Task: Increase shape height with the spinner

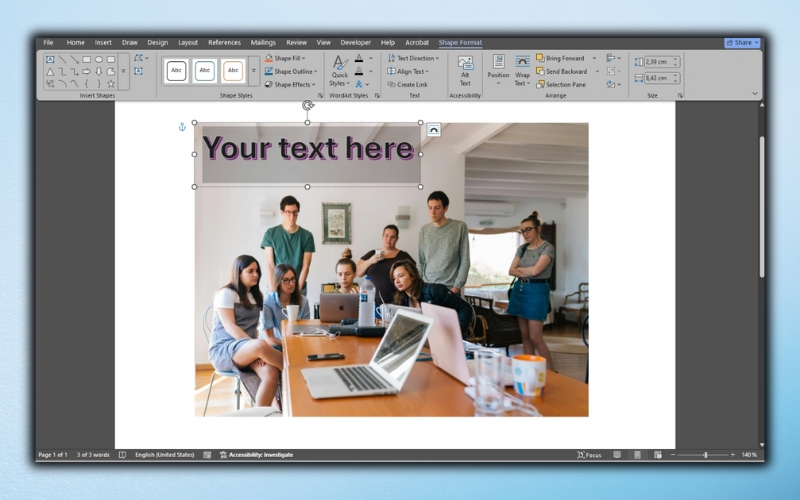Action: pyautogui.click(x=676, y=59)
